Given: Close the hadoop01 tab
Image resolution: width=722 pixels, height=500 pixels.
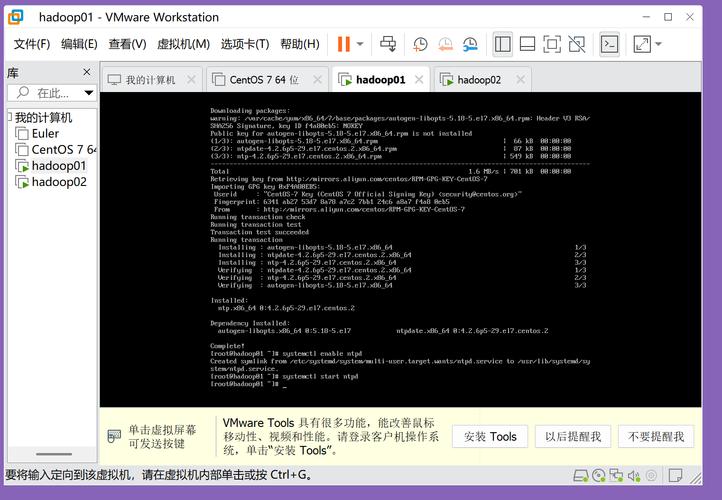Looking at the screenshot, I should (x=419, y=80).
